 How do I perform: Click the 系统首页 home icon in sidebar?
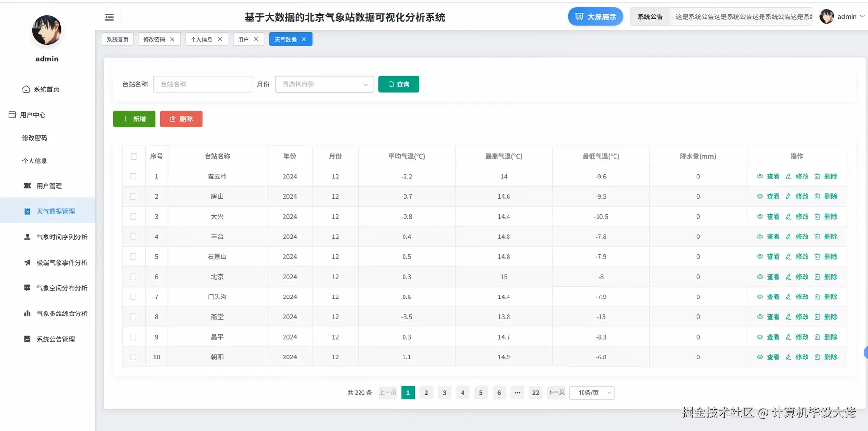coord(26,89)
